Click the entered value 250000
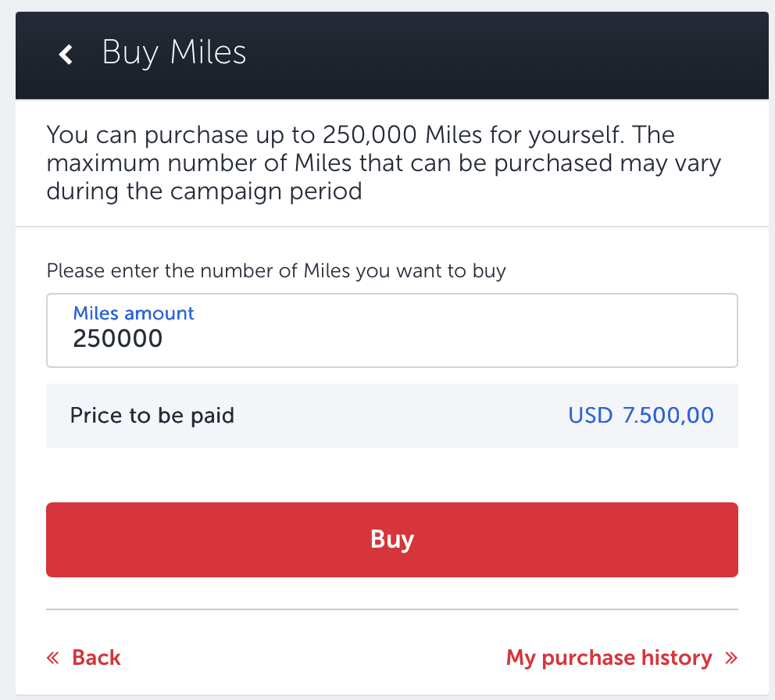 click(118, 338)
